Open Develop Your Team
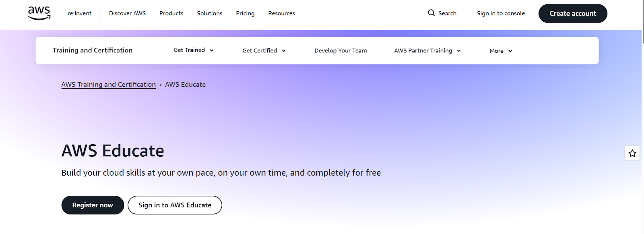644x234 pixels. [341, 51]
